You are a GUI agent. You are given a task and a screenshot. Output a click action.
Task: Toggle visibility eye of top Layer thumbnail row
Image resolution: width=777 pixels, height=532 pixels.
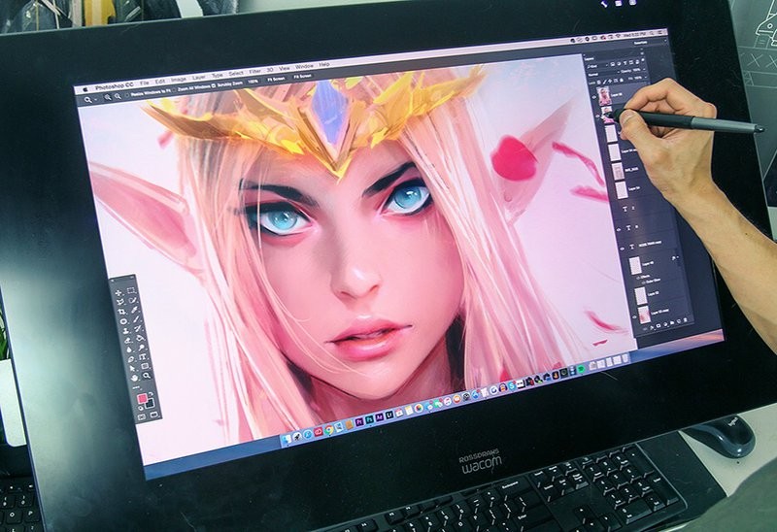[593, 97]
